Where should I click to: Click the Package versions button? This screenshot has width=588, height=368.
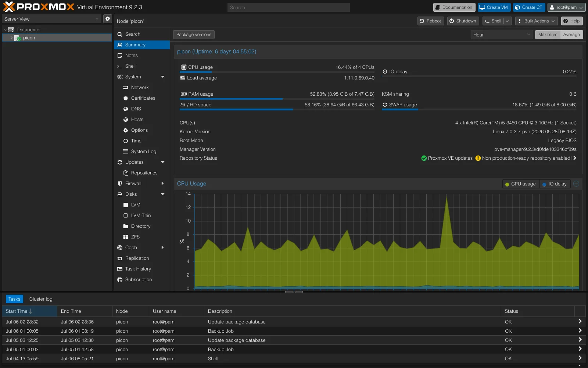click(x=194, y=35)
